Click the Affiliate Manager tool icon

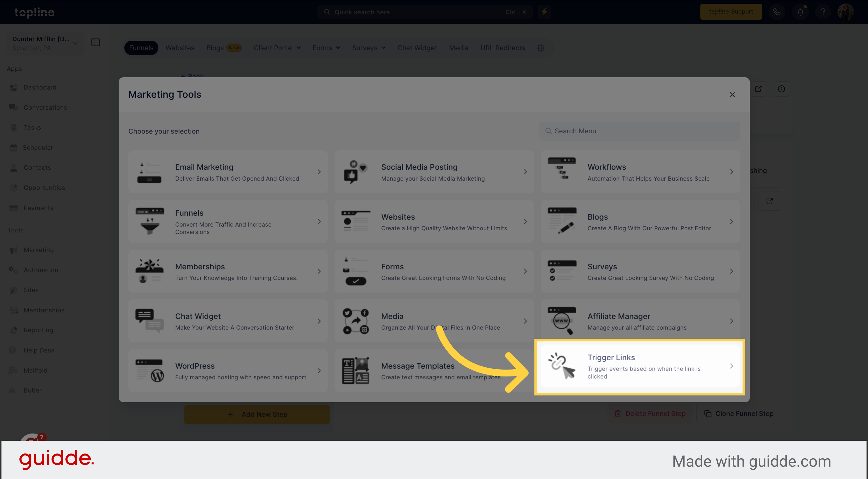(561, 320)
